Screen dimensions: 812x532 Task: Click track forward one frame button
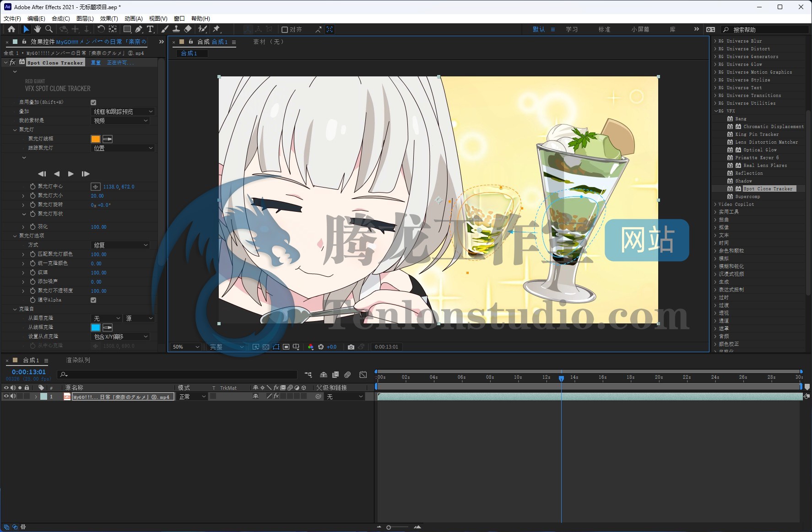point(86,174)
